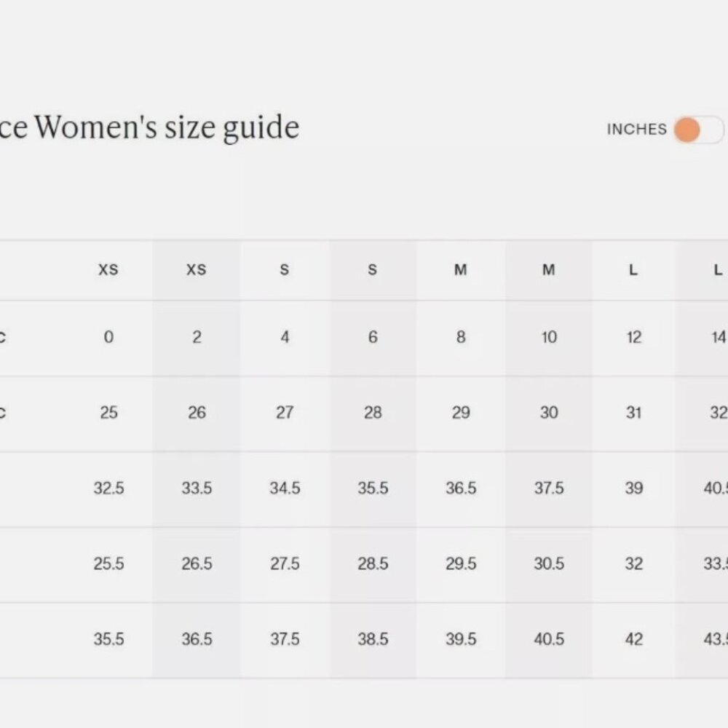Select the first XS column header

pyautogui.click(x=108, y=270)
